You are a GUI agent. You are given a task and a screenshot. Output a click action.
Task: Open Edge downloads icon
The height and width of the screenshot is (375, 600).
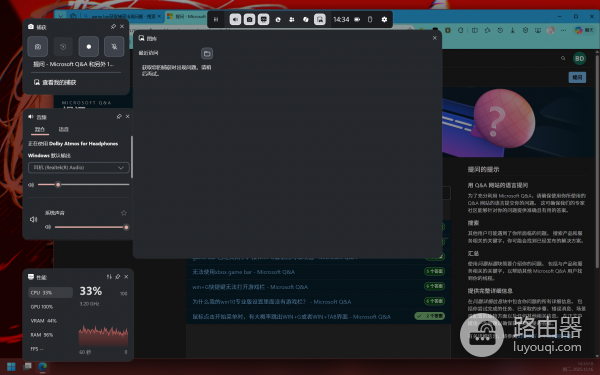point(513,30)
